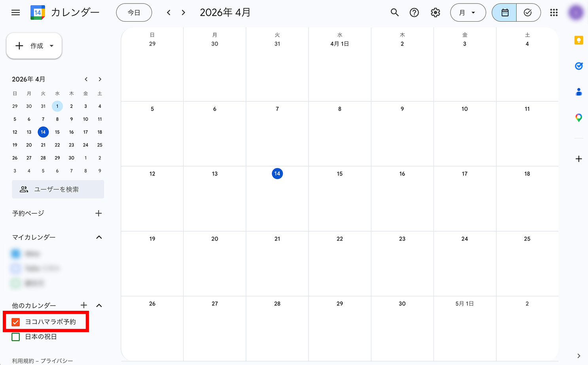The width and height of the screenshot is (588, 365).
Task: Open Contacts side panel icon
Action: click(x=579, y=92)
